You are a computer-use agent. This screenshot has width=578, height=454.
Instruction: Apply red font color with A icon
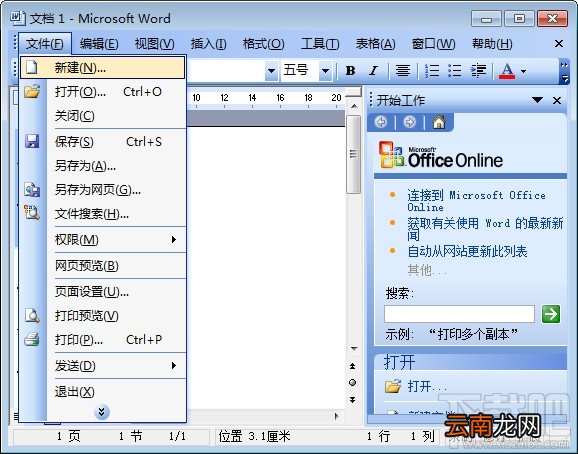507,70
